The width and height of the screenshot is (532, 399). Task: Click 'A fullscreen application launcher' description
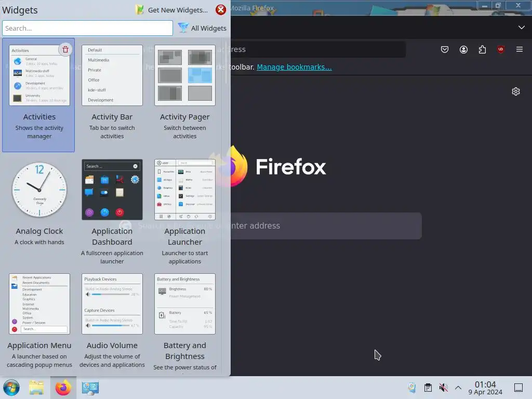[x=112, y=257]
